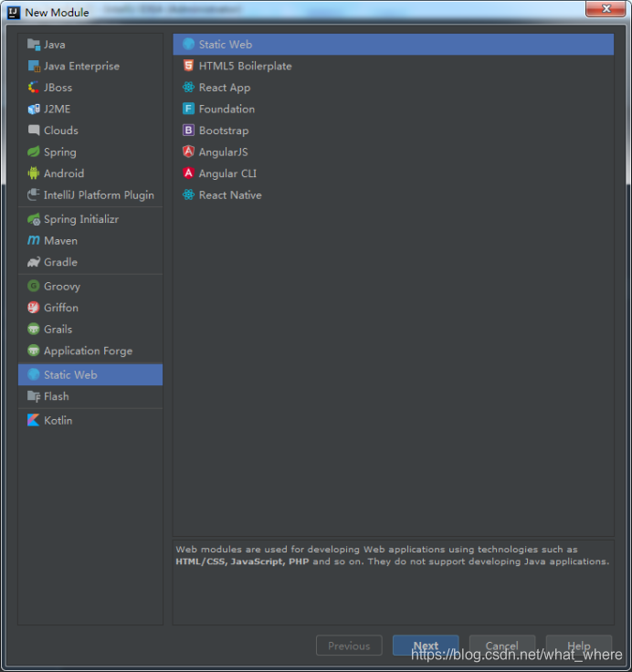
Task: Choose the Foundation template label
Action: 226,109
